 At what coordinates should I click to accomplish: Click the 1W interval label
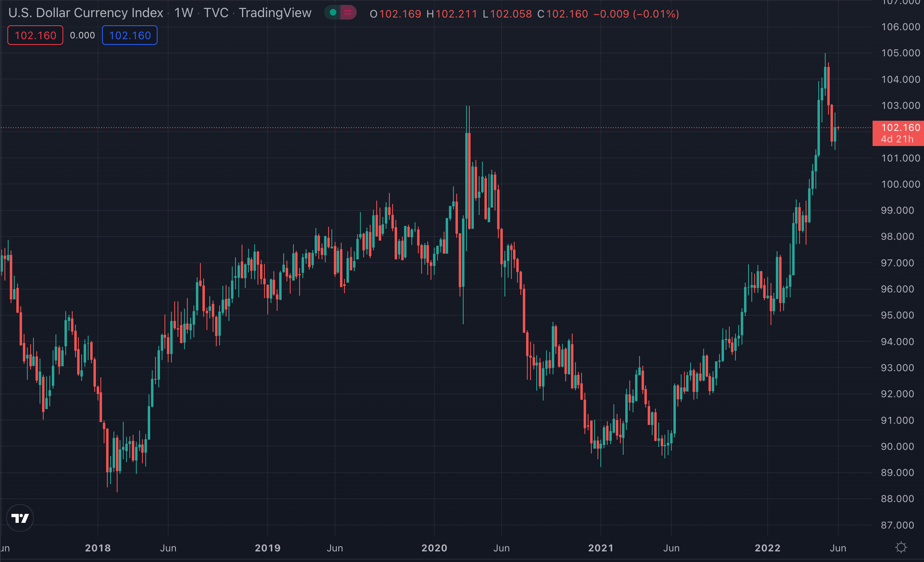(x=184, y=13)
